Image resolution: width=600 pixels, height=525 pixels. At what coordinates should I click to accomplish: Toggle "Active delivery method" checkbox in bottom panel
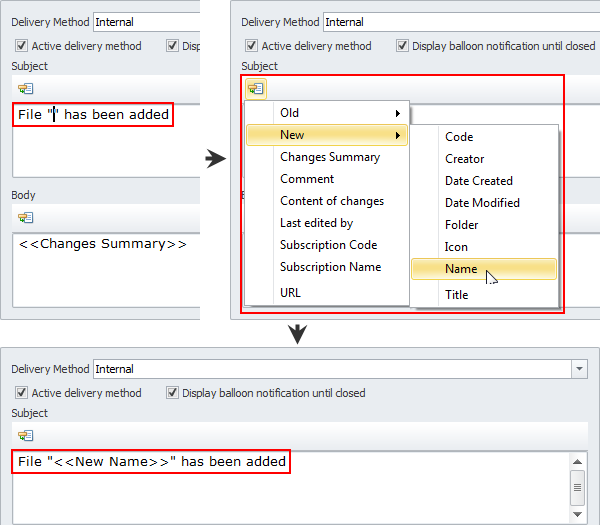pos(22,393)
